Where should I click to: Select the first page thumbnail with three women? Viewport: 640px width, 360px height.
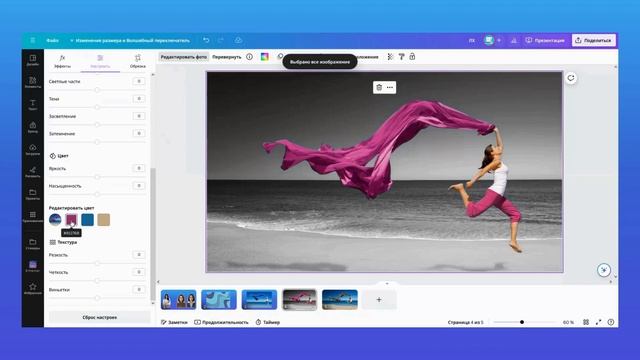click(x=178, y=300)
